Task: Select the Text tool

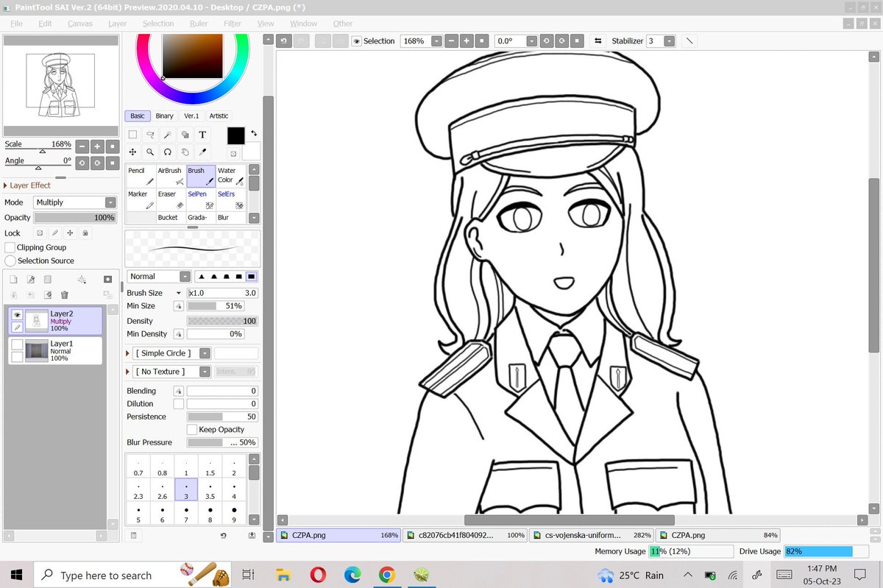Action: [x=202, y=135]
